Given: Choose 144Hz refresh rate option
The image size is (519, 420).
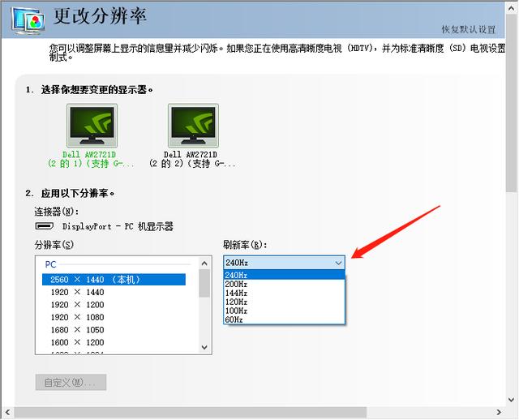Looking at the screenshot, I should click(285, 293).
